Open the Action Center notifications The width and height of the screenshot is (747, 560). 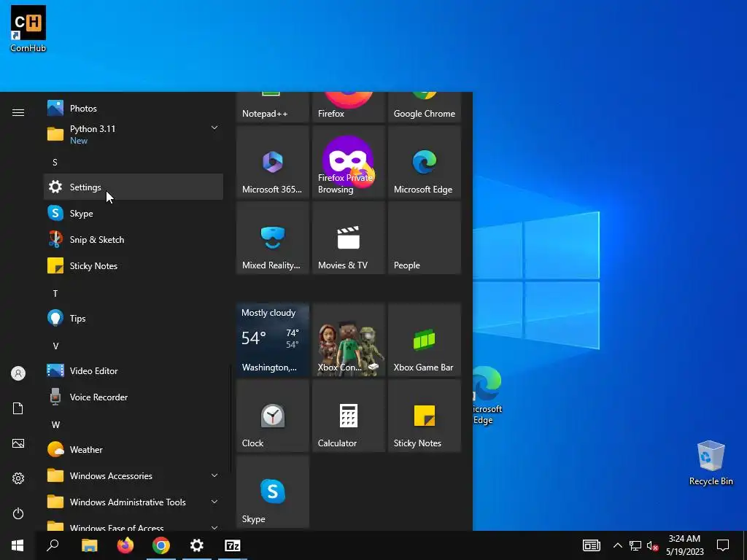723,545
